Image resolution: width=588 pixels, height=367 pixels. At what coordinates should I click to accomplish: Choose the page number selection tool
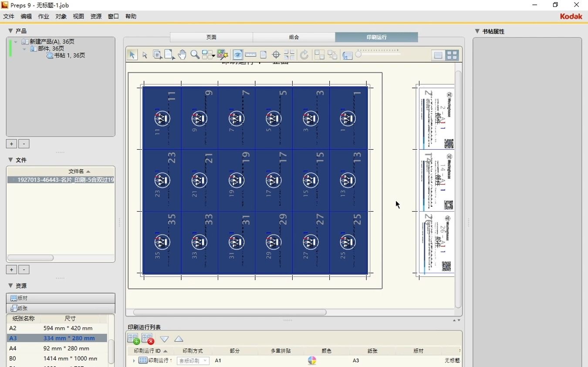click(x=158, y=55)
